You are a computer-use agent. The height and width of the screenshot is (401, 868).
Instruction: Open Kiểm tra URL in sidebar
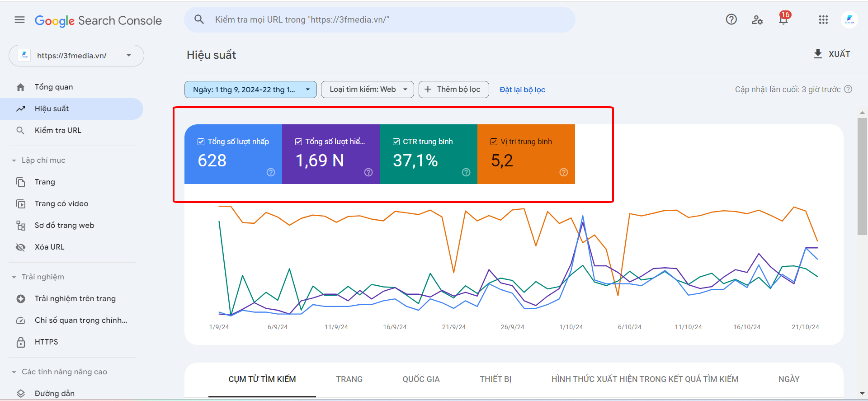point(71,131)
